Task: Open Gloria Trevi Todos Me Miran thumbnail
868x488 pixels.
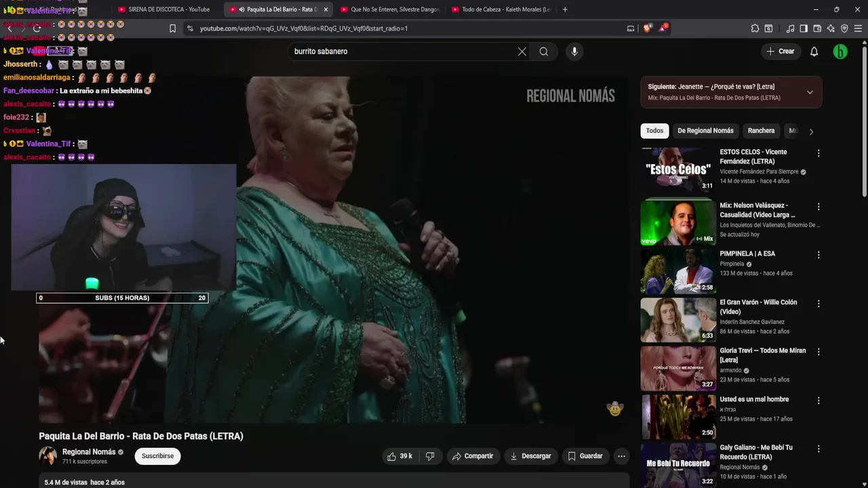Action: tap(678, 369)
